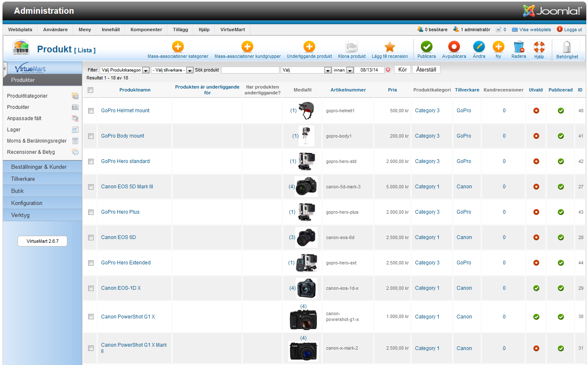Image resolution: width=588 pixels, height=365 pixels.
Task: Open the innan date-condition dropdown
Action: click(x=343, y=70)
